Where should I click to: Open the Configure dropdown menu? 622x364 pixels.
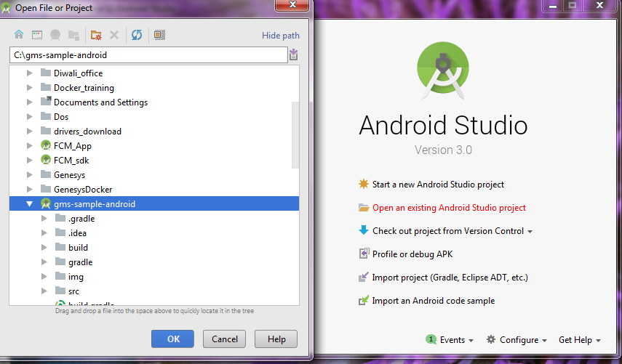click(x=517, y=340)
